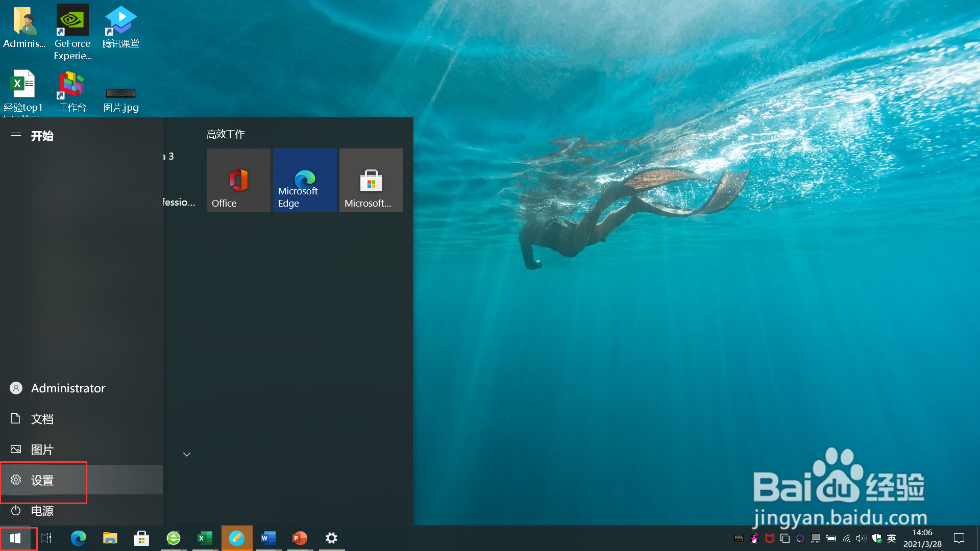Click the down chevron in app list
980x551 pixels.
[x=187, y=455]
